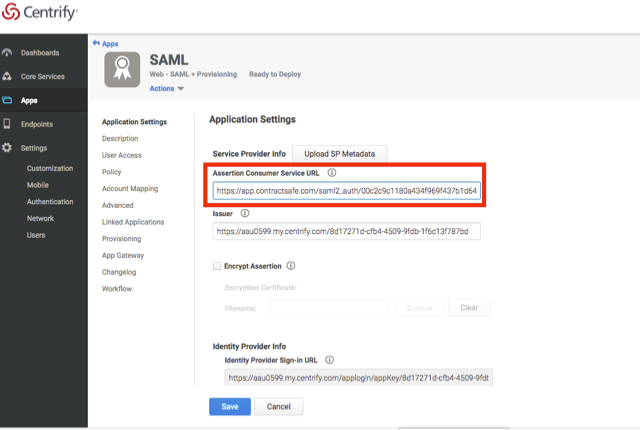Click the Save button
The height and width of the screenshot is (430, 640).
click(230, 406)
